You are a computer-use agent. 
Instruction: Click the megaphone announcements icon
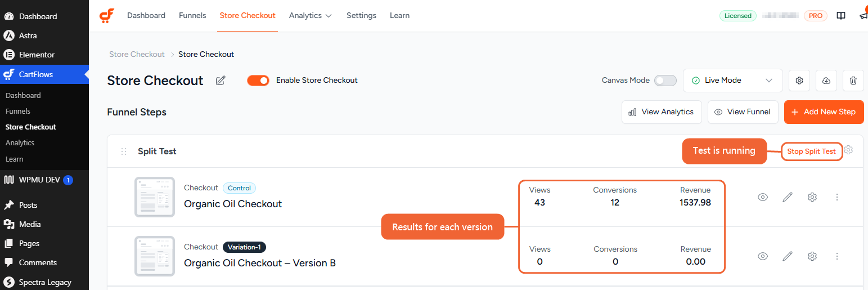point(863,16)
